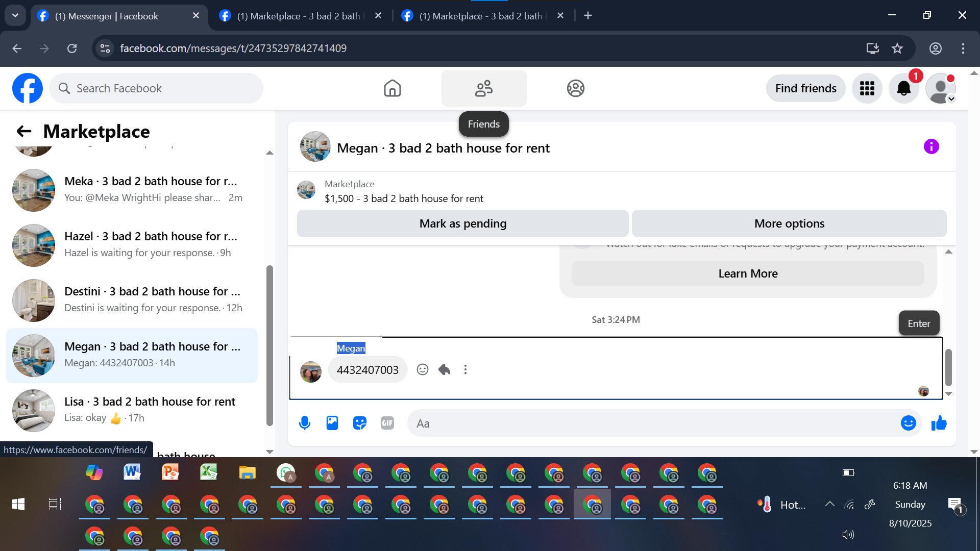The width and height of the screenshot is (980, 551).
Task: Open the GIF picker icon
Action: [387, 423]
